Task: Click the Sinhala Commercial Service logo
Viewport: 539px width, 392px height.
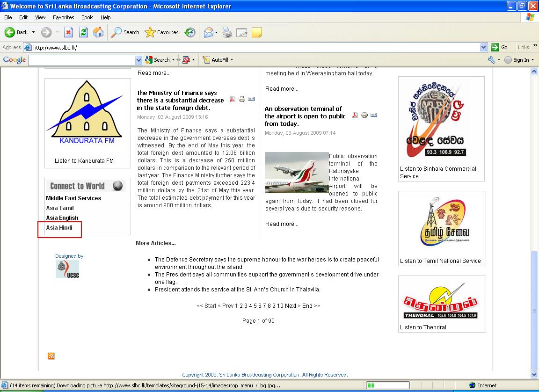Action: click(x=437, y=119)
